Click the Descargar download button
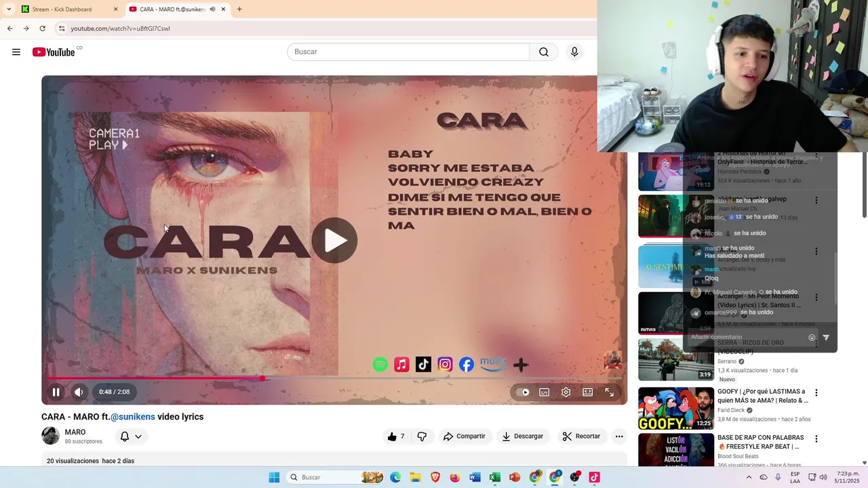 (x=523, y=436)
